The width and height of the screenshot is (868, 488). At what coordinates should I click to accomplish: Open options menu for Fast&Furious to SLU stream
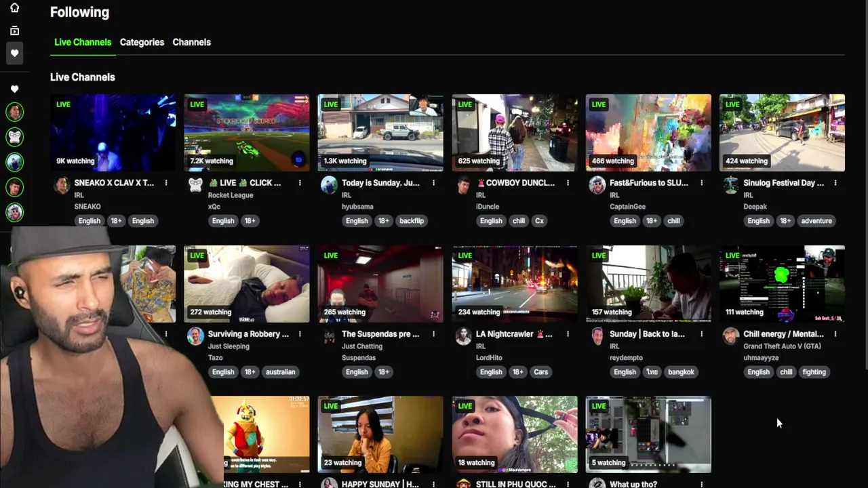pos(702,183)
